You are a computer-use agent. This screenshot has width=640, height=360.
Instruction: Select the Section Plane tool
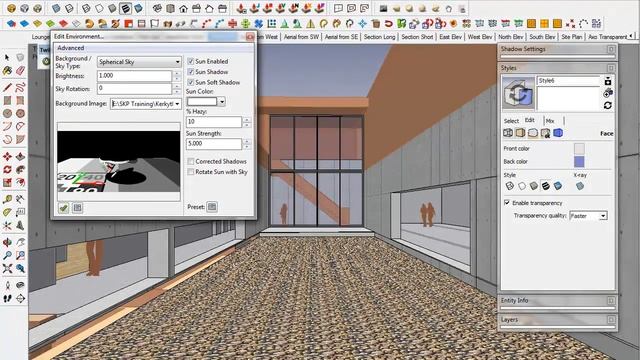point(20,299)
